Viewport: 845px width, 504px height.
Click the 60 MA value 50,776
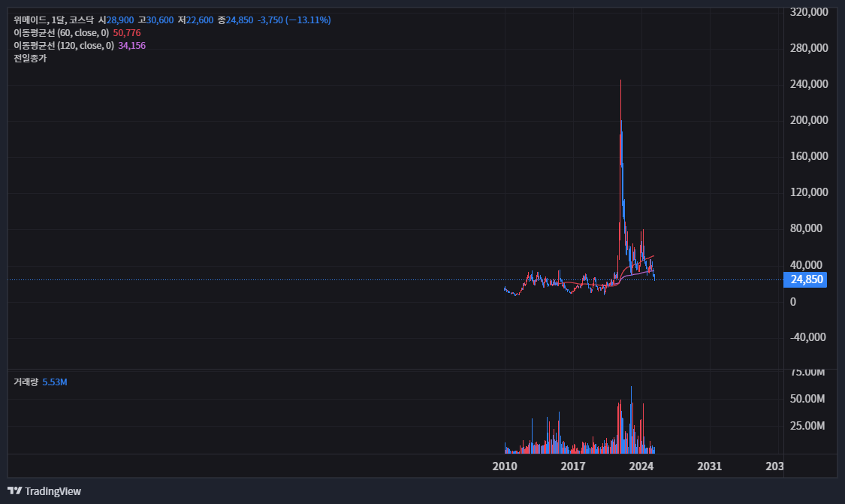127,33
